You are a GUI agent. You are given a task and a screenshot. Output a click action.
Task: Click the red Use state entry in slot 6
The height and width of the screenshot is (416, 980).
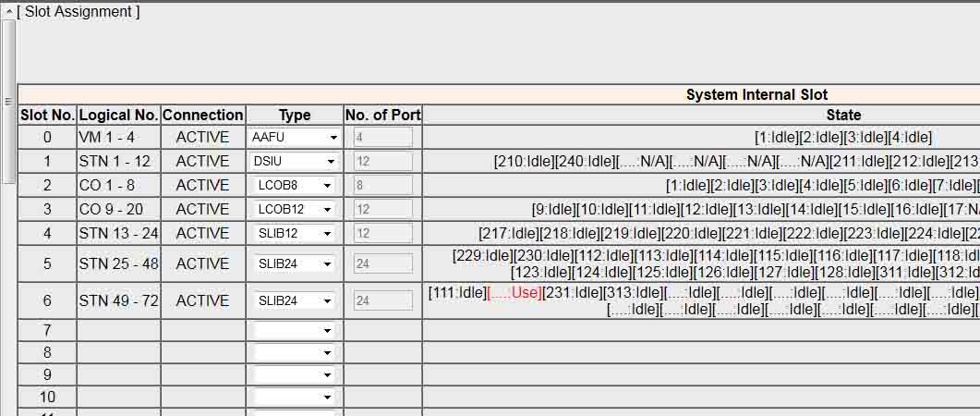[514, 293]
